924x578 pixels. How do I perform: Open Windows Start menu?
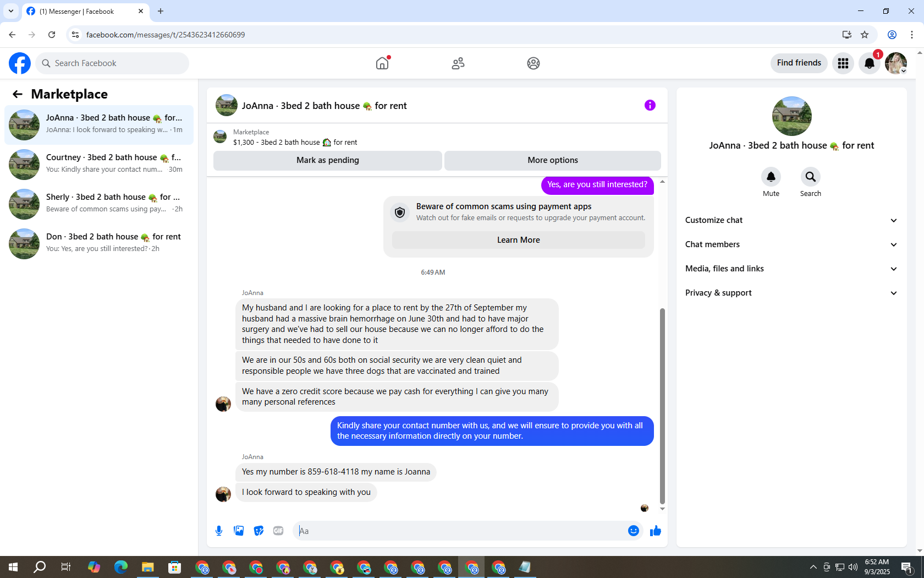[13, 567]
